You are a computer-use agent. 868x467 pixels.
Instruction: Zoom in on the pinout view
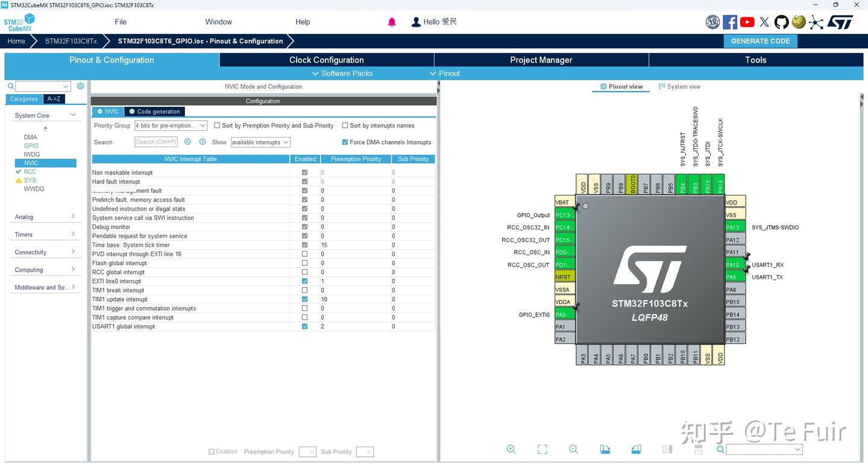pos(511,449)
